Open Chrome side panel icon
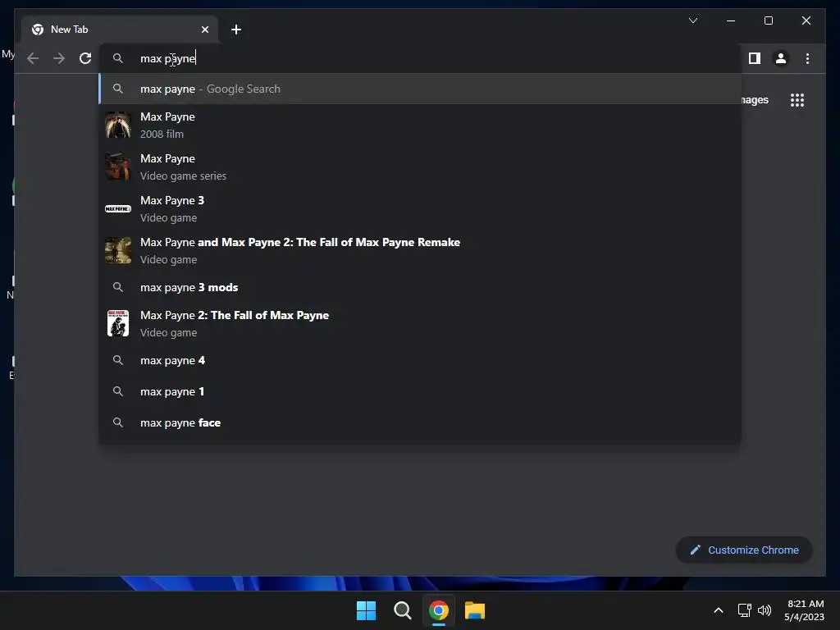 click(755, 58)
